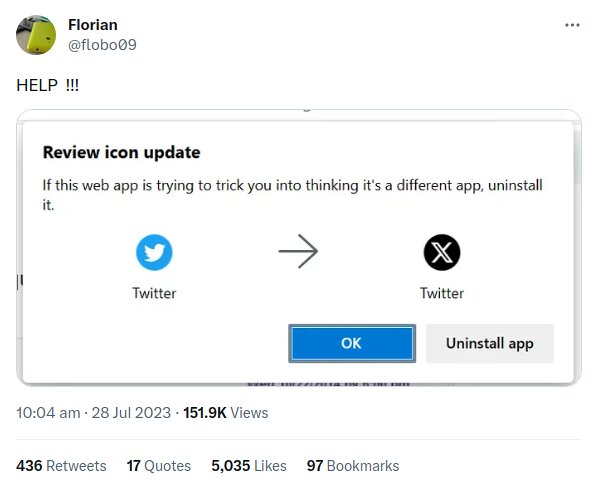The height and width of the screenshot is (492, 598).
Task: Click the Twitter label under the bird icon
Action: click(154, 293)
